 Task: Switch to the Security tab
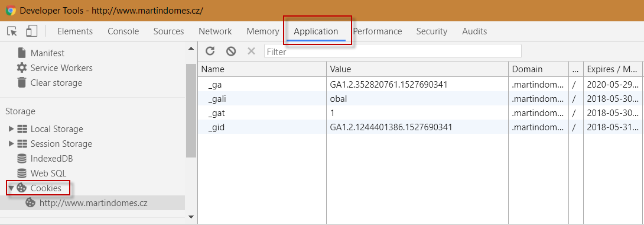432,31
